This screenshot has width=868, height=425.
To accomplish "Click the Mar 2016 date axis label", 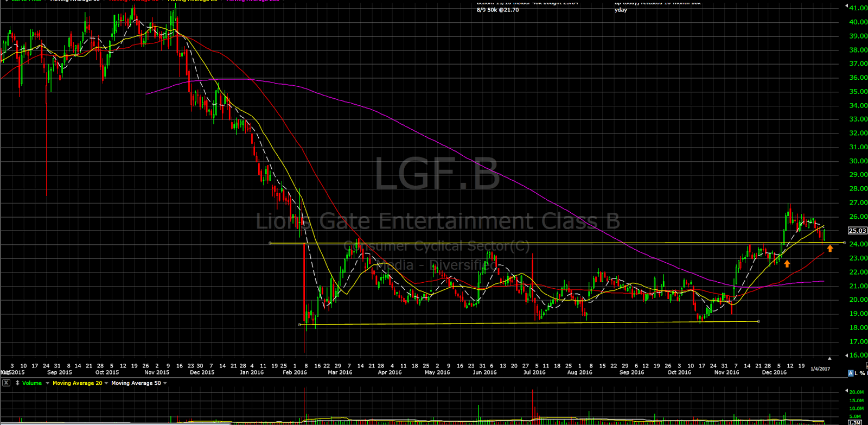I will tap(340, 372).
